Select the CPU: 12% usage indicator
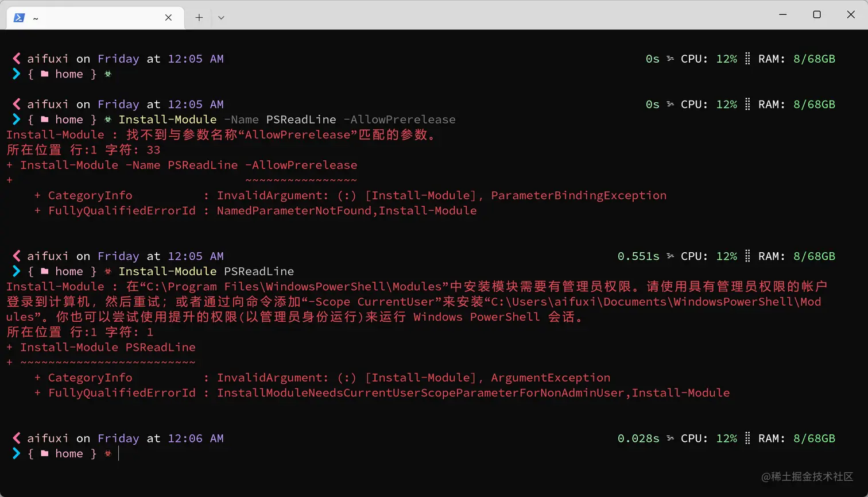 (710, 438)
